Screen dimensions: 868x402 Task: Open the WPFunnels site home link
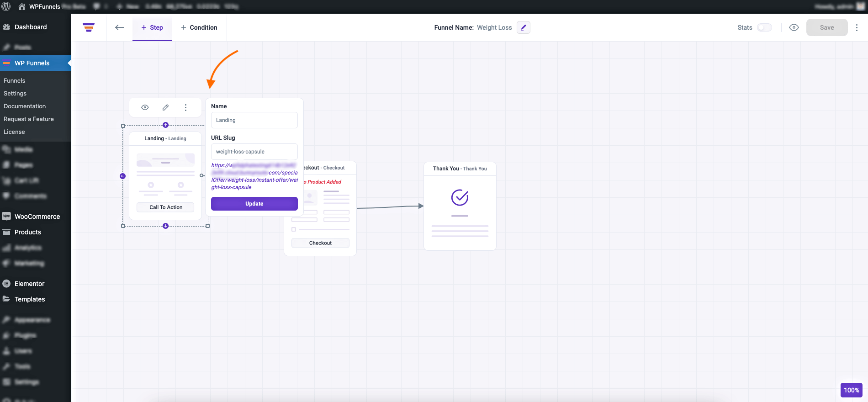(39, 6)
